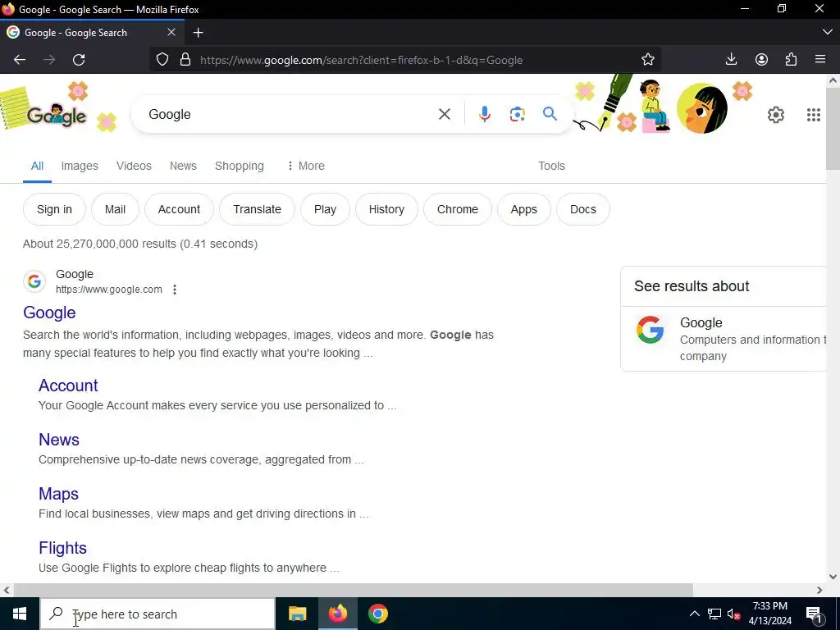
Task: Click the Google favicon beside result
Action: (x=34, y=281)
